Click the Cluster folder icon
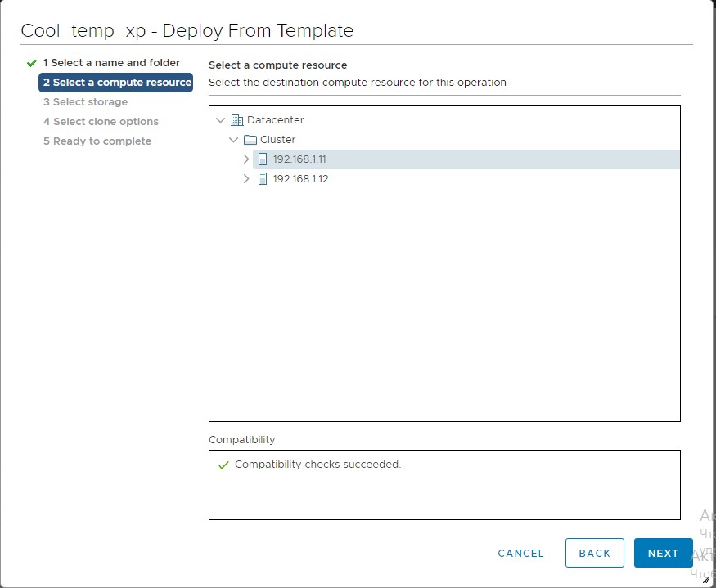This screenshot has height=588, width=716. click(x=250, y=140)
